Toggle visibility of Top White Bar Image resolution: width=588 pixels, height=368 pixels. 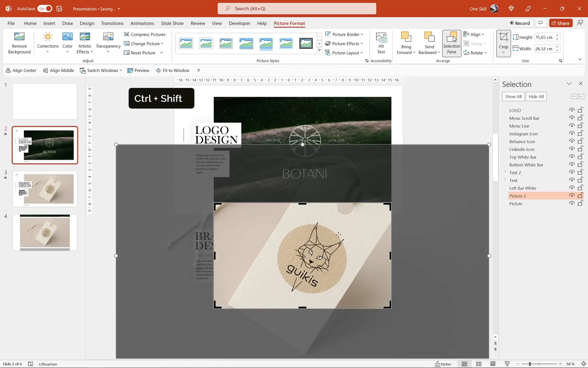pos(572,157)
